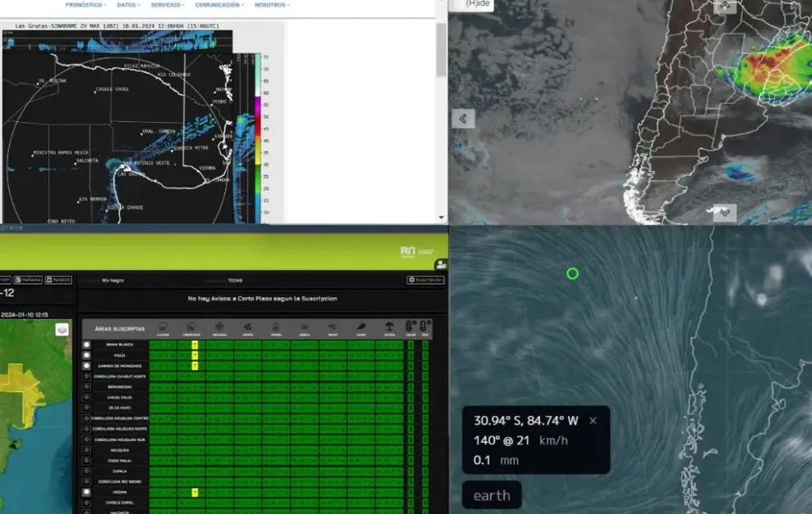Pan satellite view up with double chevron
812x514 pixels.
click(x=724, y=7)
